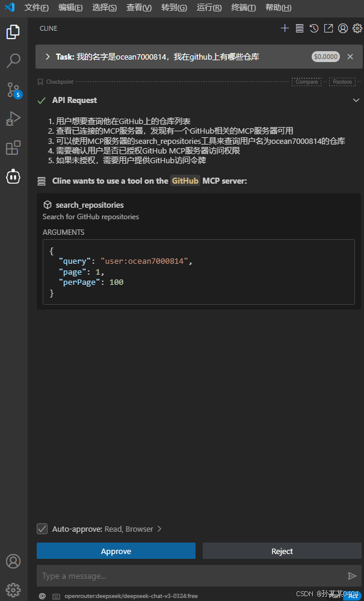Click the green API Request checkmark
This screenshot has width=364, height=601.
tap(42, 101)
